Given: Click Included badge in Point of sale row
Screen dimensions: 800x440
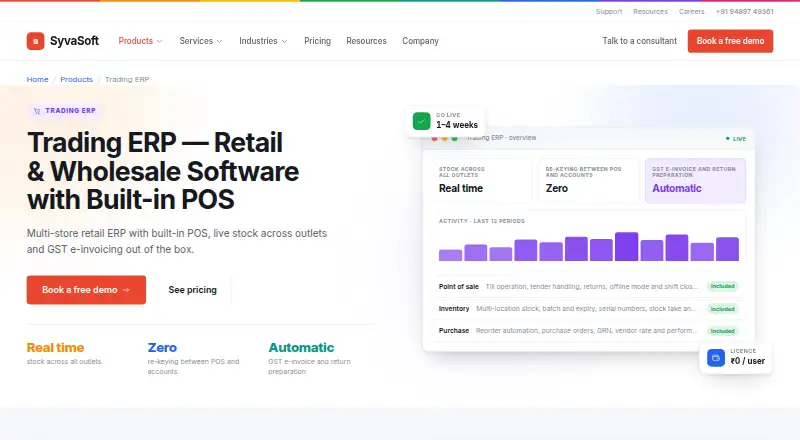Looking at the screenshot, I should click(722, 286).
